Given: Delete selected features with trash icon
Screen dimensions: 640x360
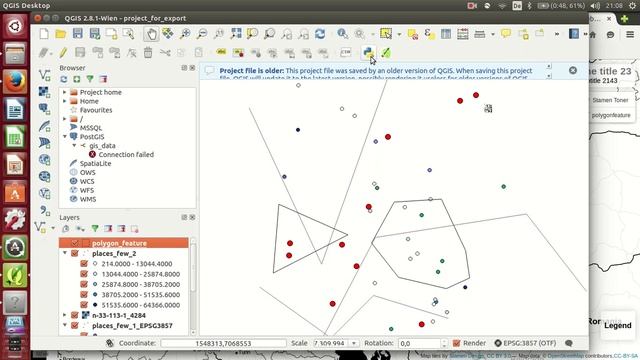Looking at the screenshot, I should 148,52.
